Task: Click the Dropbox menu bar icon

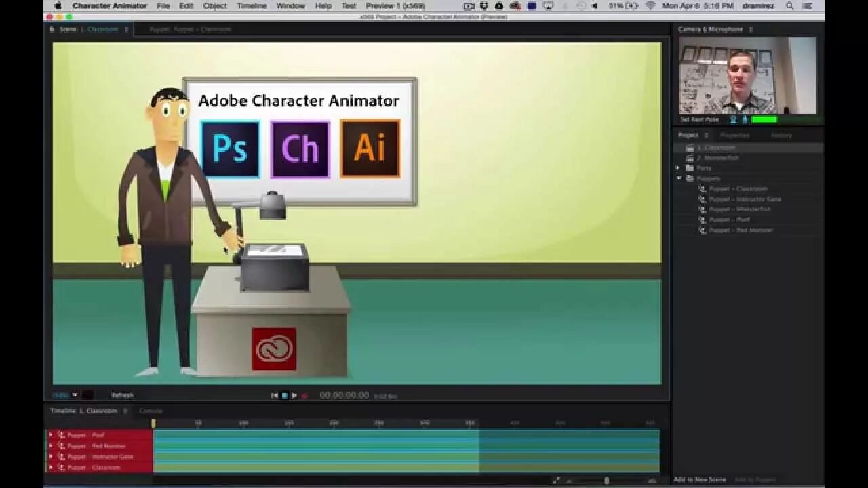Action: [x=484, y=6]
